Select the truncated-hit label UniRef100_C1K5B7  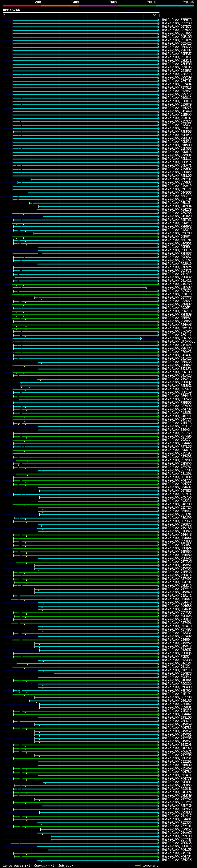coord(177,287)
